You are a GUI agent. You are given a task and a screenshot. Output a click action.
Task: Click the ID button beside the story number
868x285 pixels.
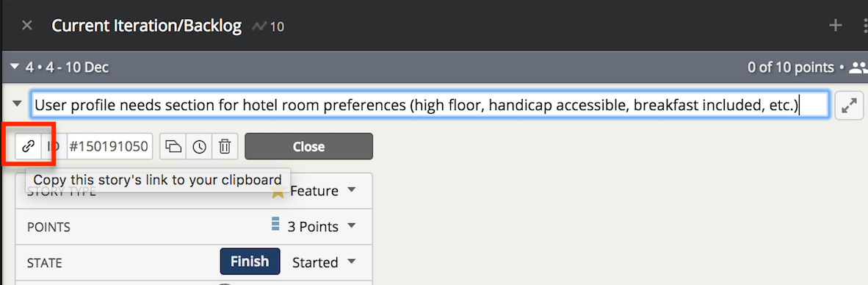point(54,147)
